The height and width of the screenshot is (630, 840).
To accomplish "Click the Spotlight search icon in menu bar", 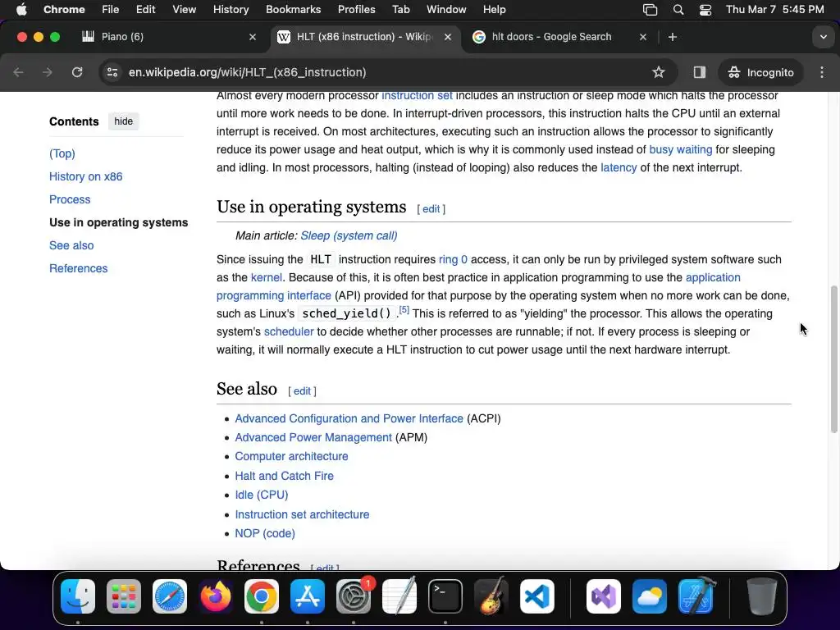I will (678, 10).
